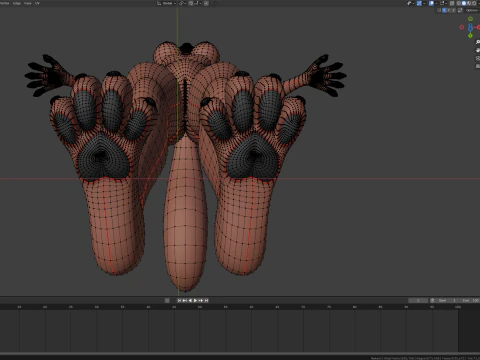Play the animation forward
480x360 pixels.
tap(195, 300)
